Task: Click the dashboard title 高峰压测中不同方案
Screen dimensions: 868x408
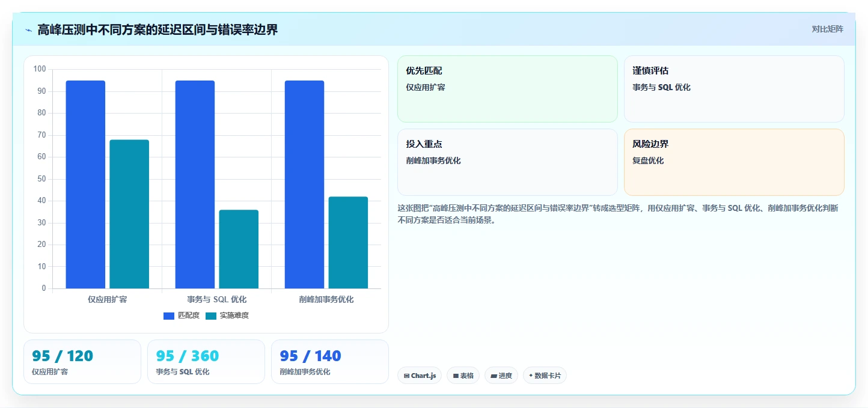Action: (x=157, y=29)
